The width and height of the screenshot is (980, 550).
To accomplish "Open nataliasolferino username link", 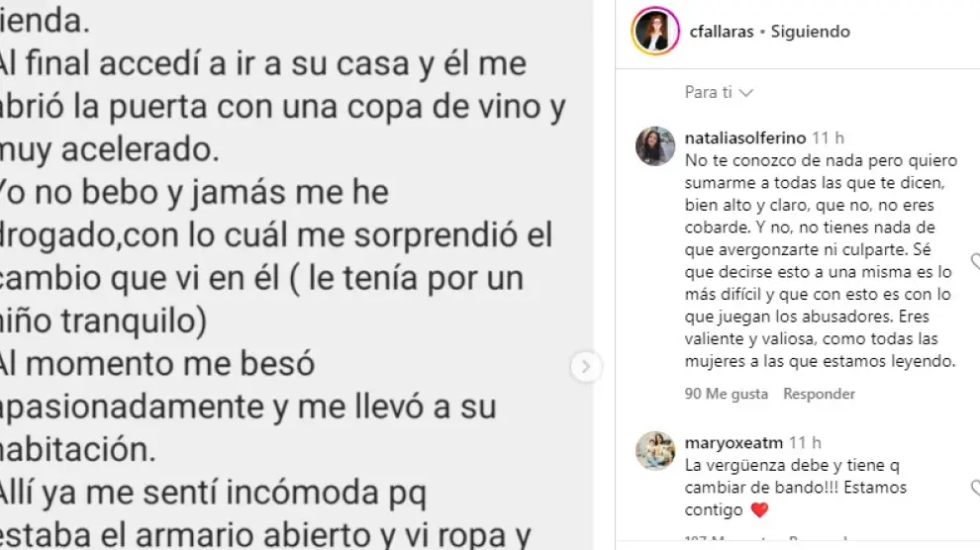I will point(745,137).
